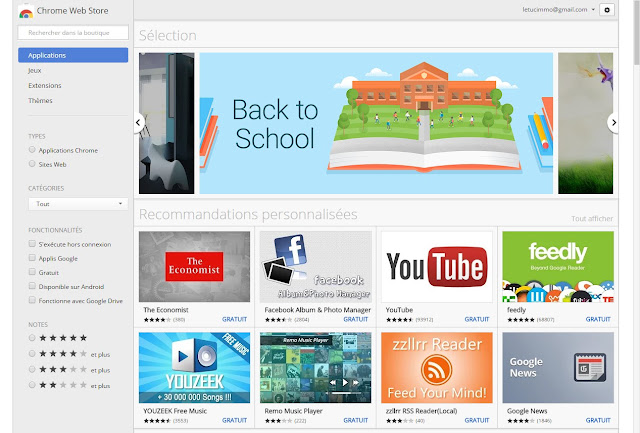Select two stars et plus filter
Image resolution: width=640 pixels, height=433 pixels.
(x=32, y=385)
